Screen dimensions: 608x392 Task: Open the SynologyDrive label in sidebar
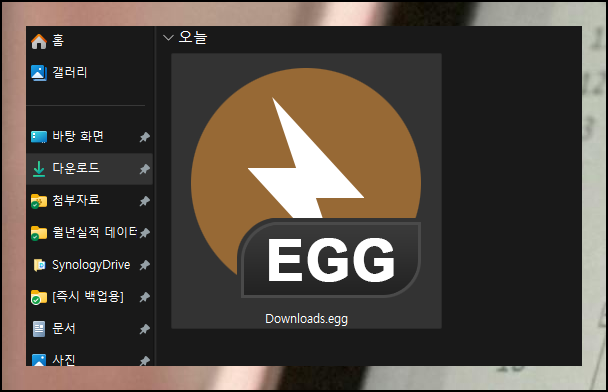tap(91, 265)
